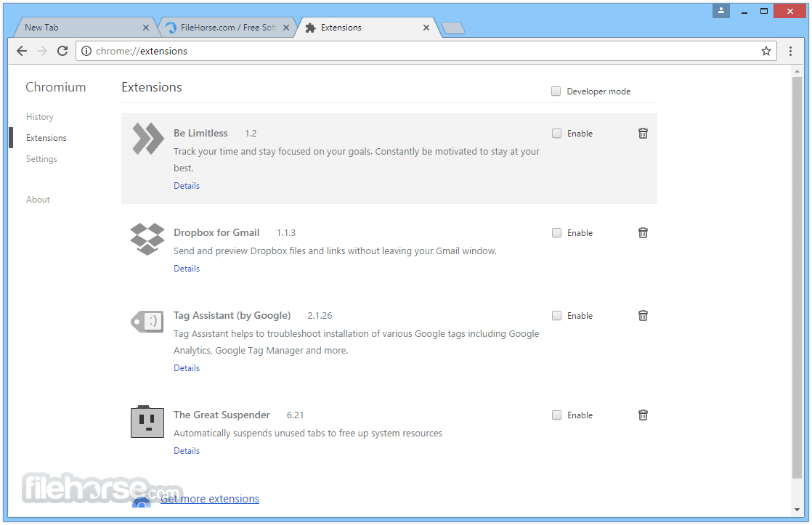Image resolution: width=812 pixels, height=525 pixels.
Task: Remove Tag Assistant using trash icon
Action: (x=643, y=316)
